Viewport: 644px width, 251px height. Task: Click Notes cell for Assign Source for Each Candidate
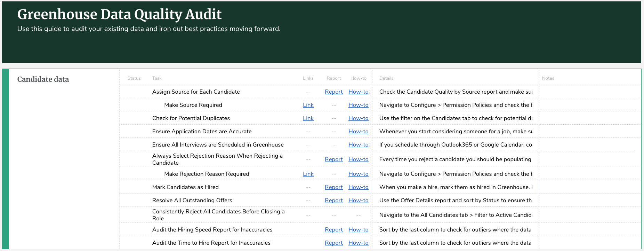pos(590,92)
